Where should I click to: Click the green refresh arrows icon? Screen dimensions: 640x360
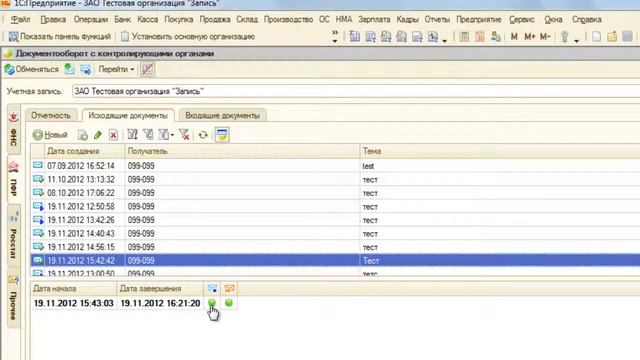click(x=203, y=135)
